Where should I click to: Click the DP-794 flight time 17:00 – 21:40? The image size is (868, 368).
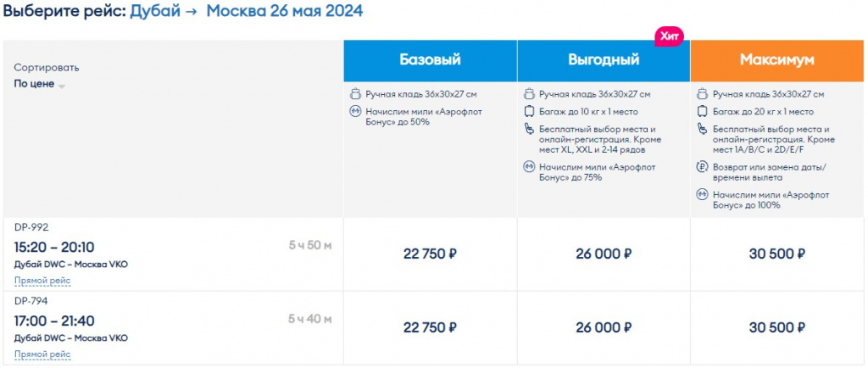click(54, 321)
